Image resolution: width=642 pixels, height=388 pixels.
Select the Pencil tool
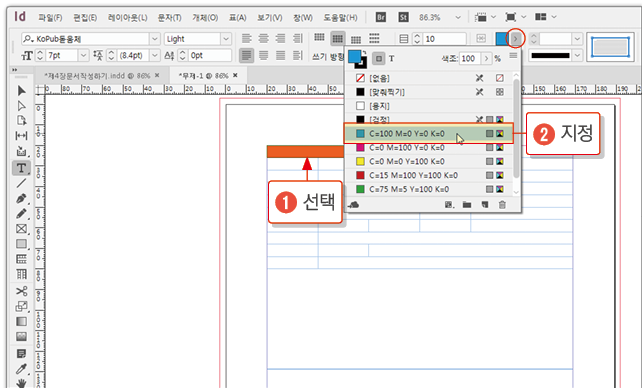(x=21, y=214)
